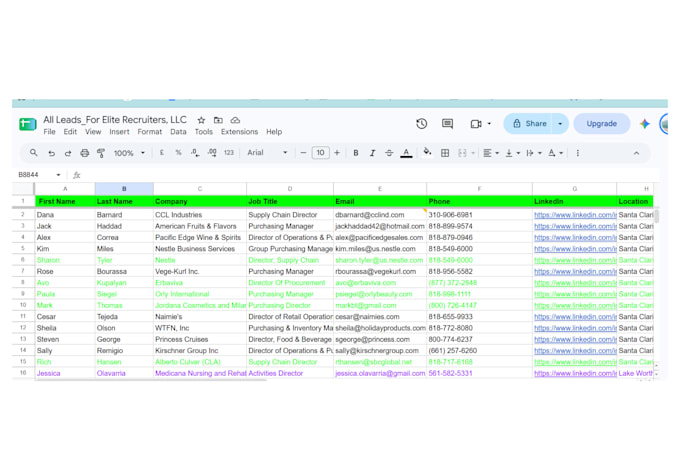
Task: Select column B header
Action: pyautogui.click(x=124, y=189)
